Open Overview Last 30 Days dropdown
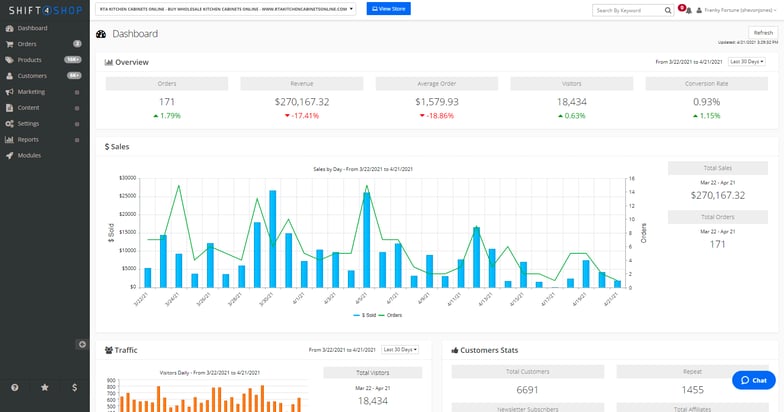Viewport: 784px width, 412px height. click(746, 62)
